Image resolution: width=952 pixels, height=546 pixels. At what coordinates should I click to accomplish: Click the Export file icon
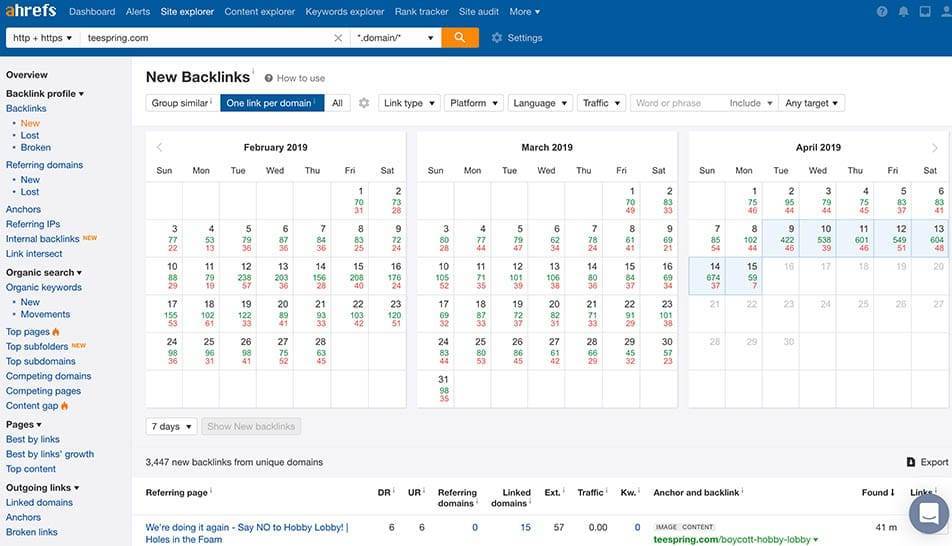point(911,462)
